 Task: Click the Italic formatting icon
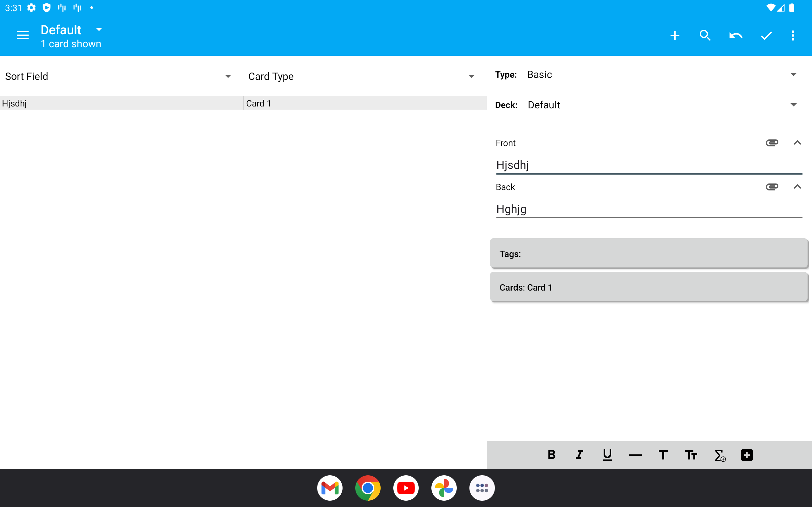580,454
